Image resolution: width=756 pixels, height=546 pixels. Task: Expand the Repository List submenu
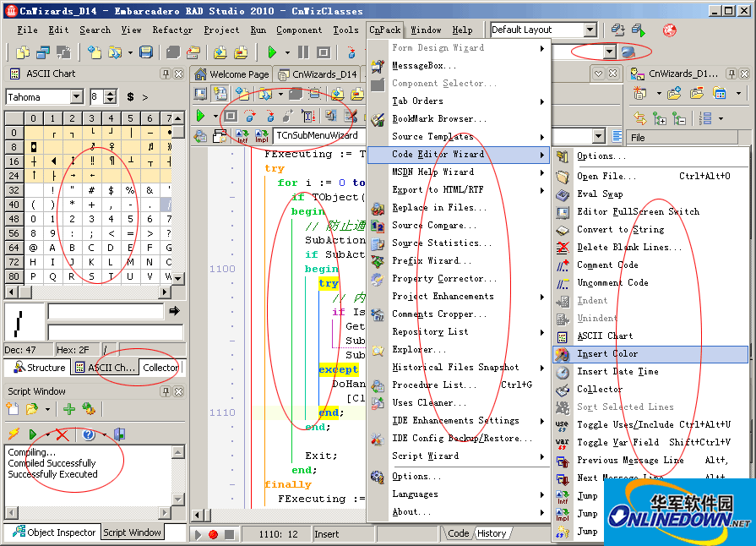[x=542, y=332]
